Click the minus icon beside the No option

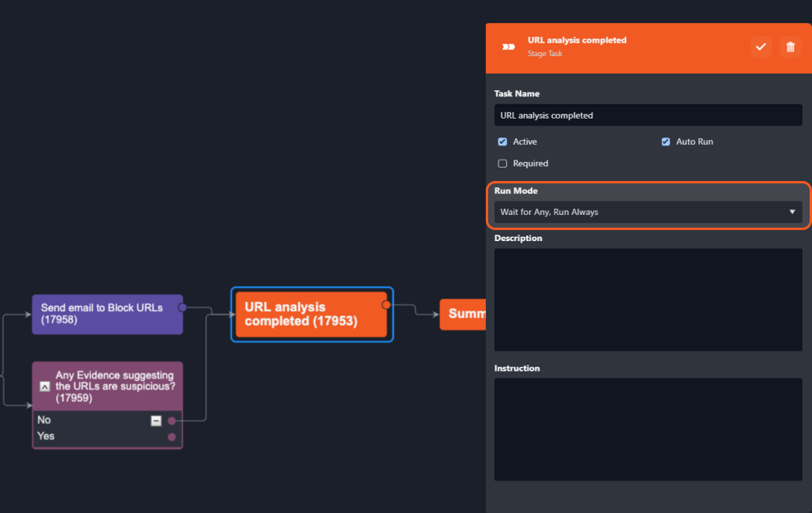click(x=156, y=421)
